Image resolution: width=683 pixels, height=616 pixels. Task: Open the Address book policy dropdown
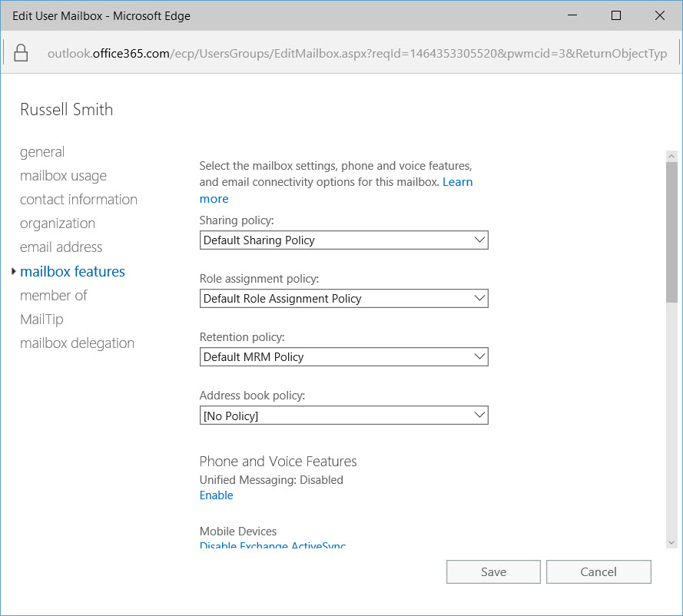[x=480, y=415]
